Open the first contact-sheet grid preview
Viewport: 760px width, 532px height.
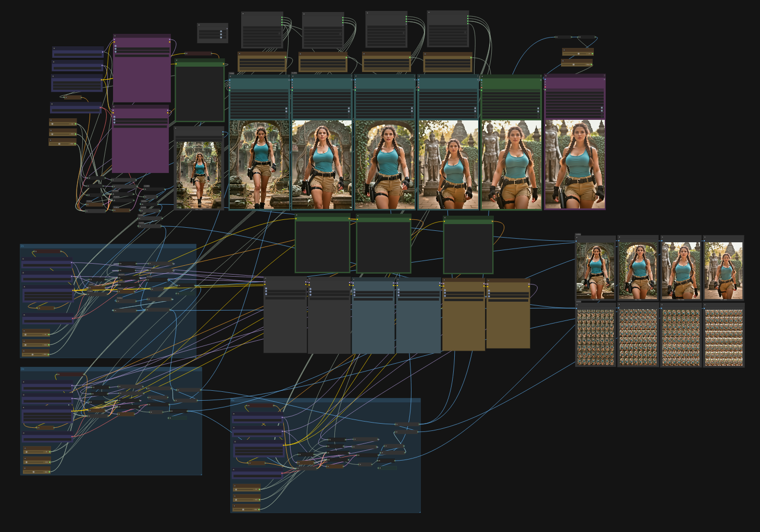[595, 338]
